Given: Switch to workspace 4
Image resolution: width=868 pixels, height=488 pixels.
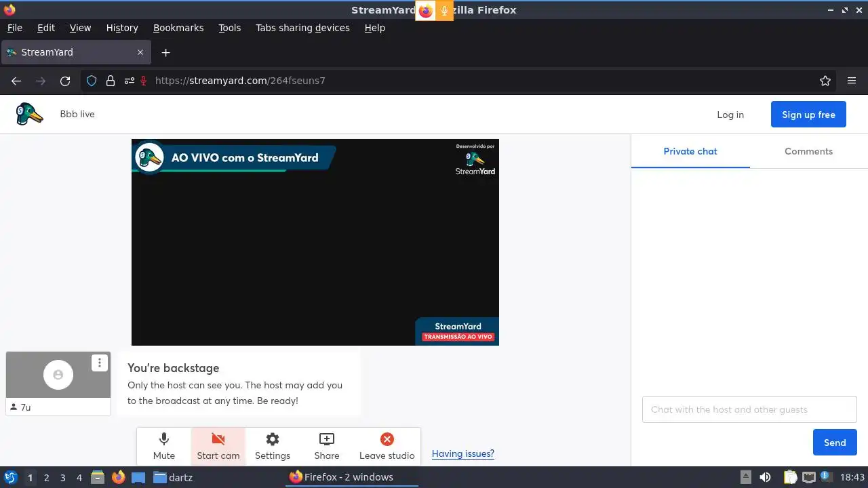Looking at the screenshot, I should click(x=79, y=477).
